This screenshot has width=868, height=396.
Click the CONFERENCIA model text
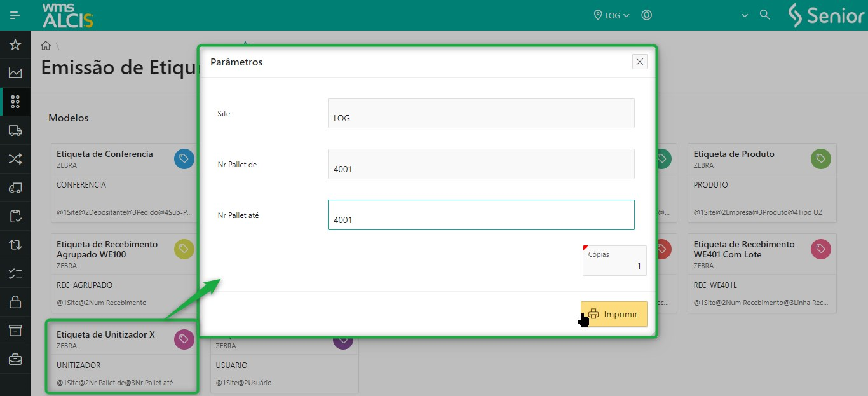(81, 185)
